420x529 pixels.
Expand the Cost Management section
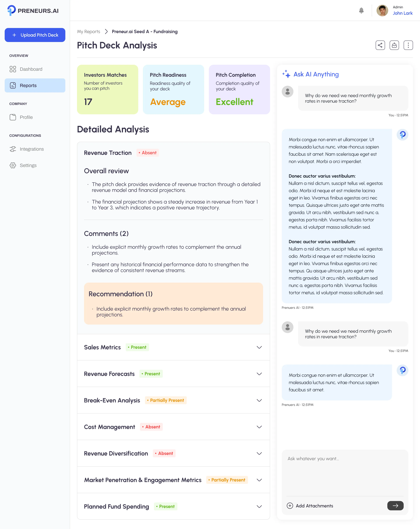tap(259, 427)
